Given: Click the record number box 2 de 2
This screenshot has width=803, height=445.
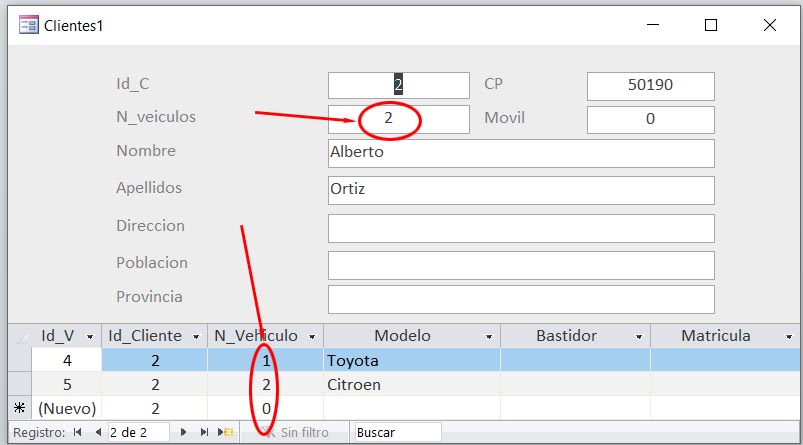Looking at the screenshot, I should (138, 432).
